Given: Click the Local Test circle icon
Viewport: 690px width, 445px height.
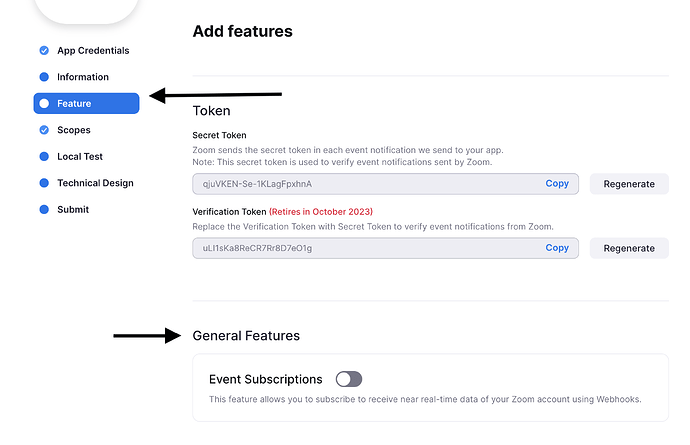Looking at the screenshot, I should click(44, 157).
